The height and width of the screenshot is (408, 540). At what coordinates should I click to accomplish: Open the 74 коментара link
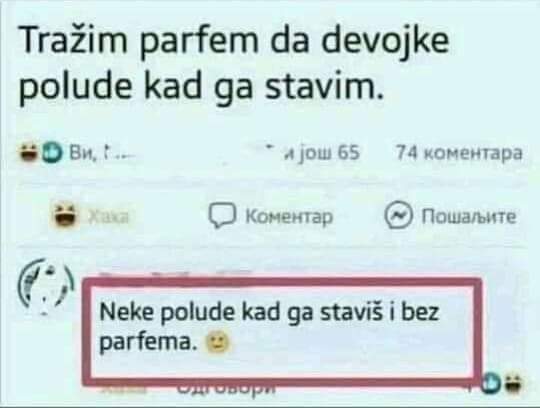(459, 153)
